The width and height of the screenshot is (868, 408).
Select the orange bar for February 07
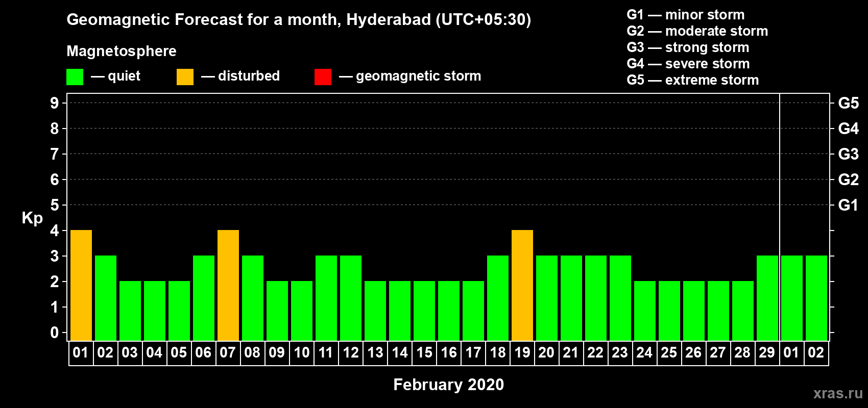[228, 285]
